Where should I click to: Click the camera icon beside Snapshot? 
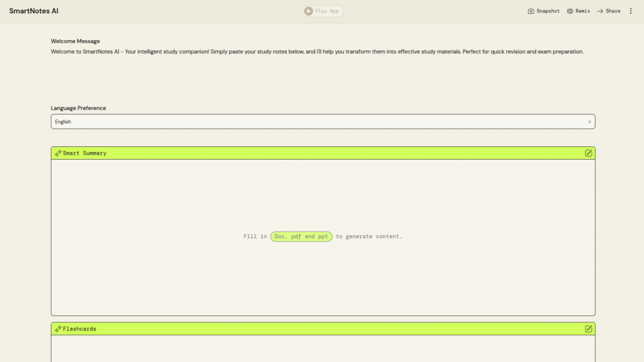531,11
